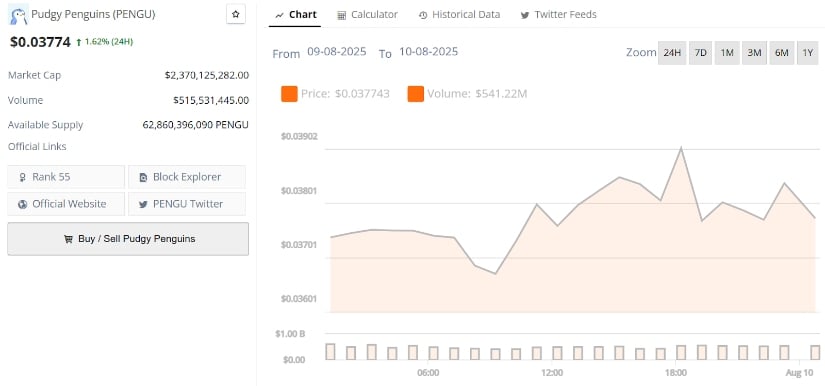The image size is (825, 386).
Task: Visit the Official Website link
Action: (66, 204)
